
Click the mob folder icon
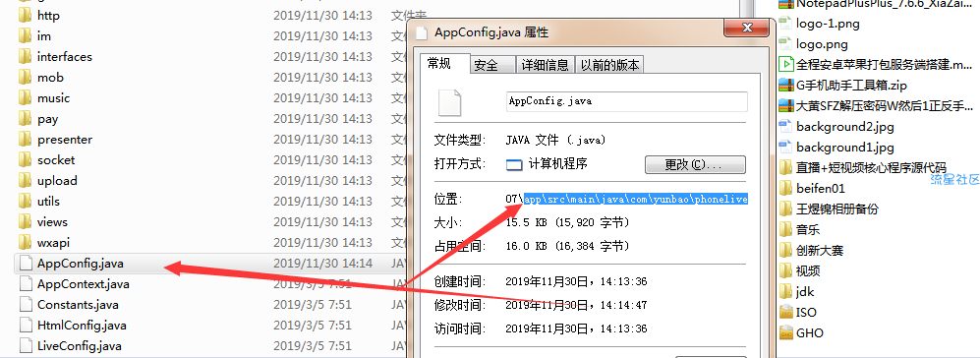click(x=25, y=77)
